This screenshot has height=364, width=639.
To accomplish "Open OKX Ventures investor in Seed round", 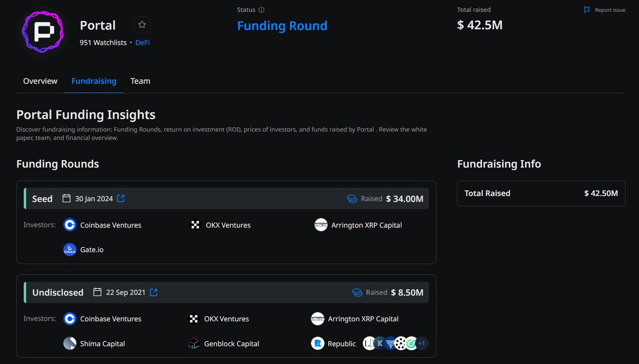I will [228, 225].
